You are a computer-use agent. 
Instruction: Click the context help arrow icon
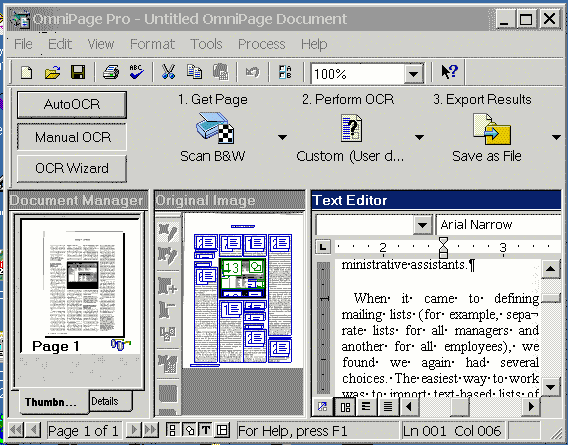pos(450,71)
